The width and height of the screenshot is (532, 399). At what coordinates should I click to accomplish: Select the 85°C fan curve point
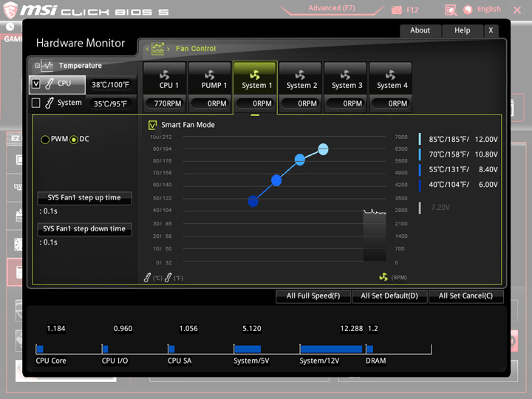323,149
